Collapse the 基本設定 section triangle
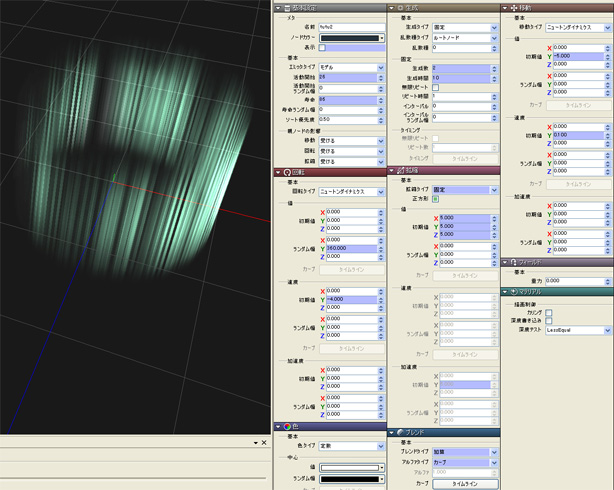Screen dimensions: 614x490 click(x=278, y=8)
